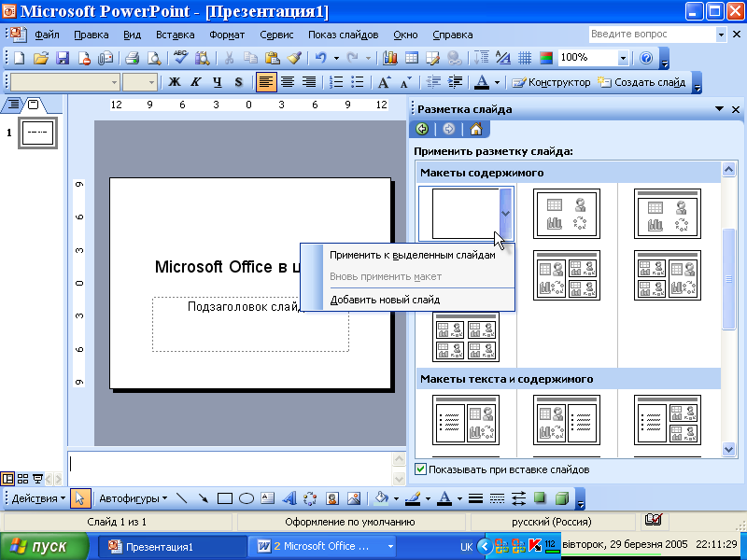The height and width of the screenshot is (560, 747).
Task: Select the Line drawing tool
Action: [181, 498]
